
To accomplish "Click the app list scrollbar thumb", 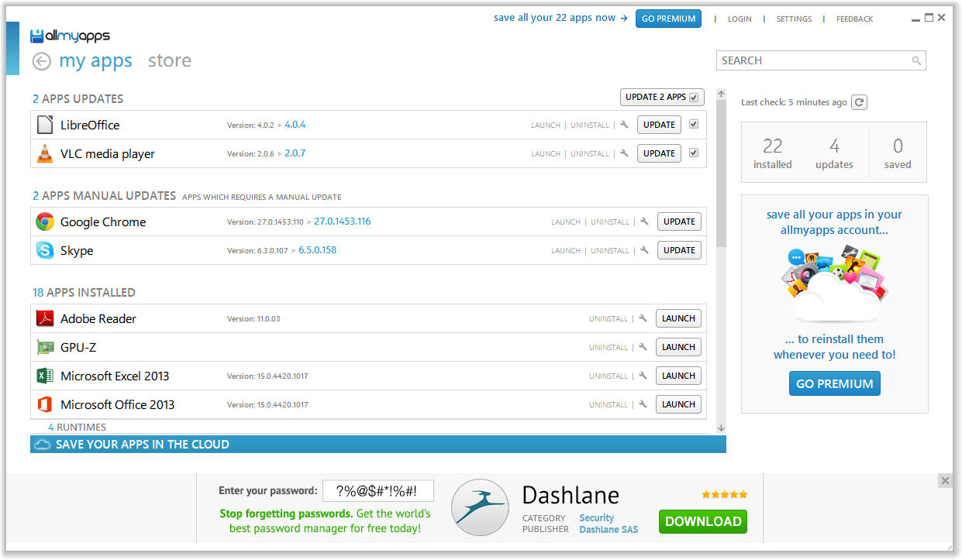I will (x=721, y=173).
